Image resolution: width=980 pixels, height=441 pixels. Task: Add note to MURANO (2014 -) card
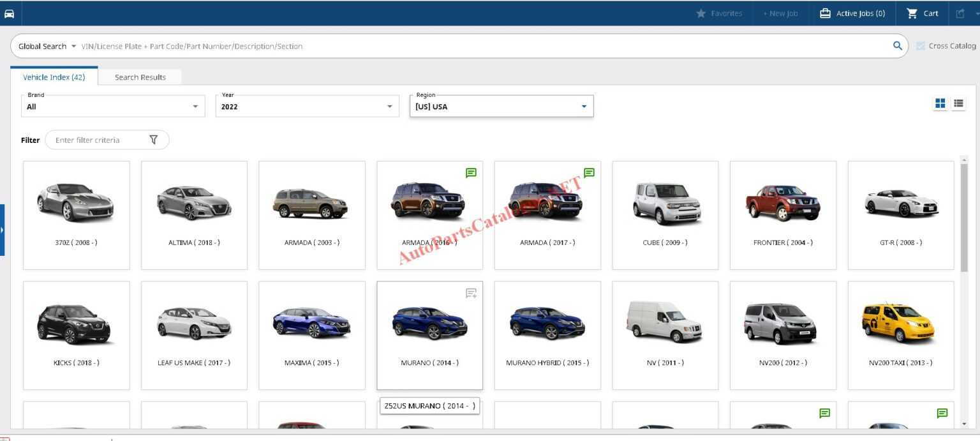(471, 293)
